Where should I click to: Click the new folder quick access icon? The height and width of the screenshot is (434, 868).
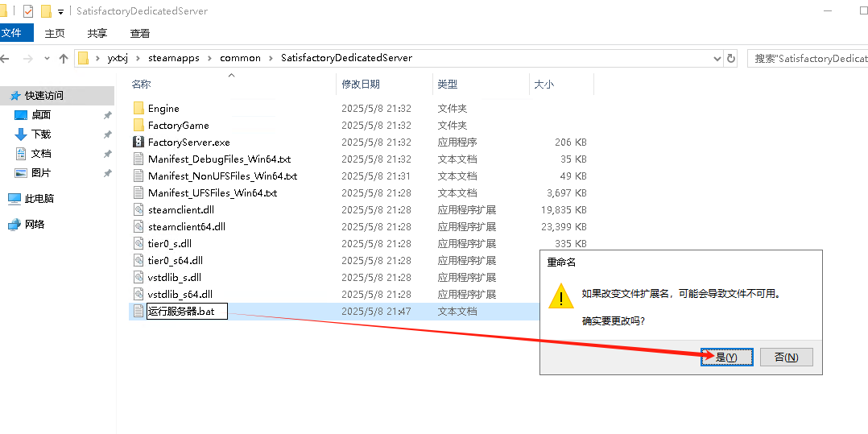46,11
